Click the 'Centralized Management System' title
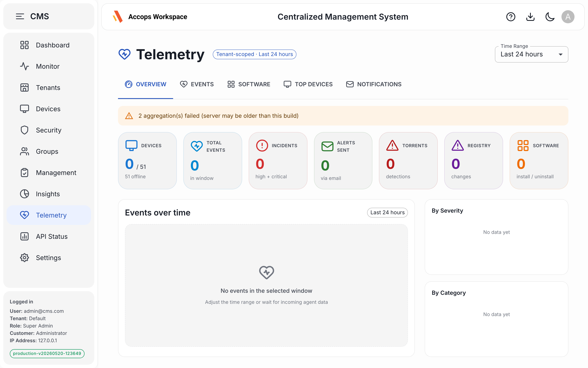This screenshot has height=368, width=588. pos(343,17)
